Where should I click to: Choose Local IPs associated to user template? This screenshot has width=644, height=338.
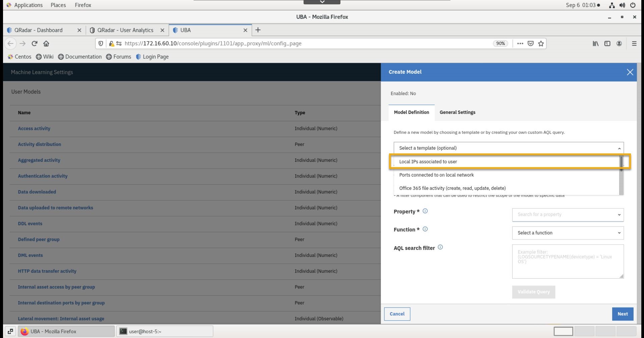[x=506, y=161]
